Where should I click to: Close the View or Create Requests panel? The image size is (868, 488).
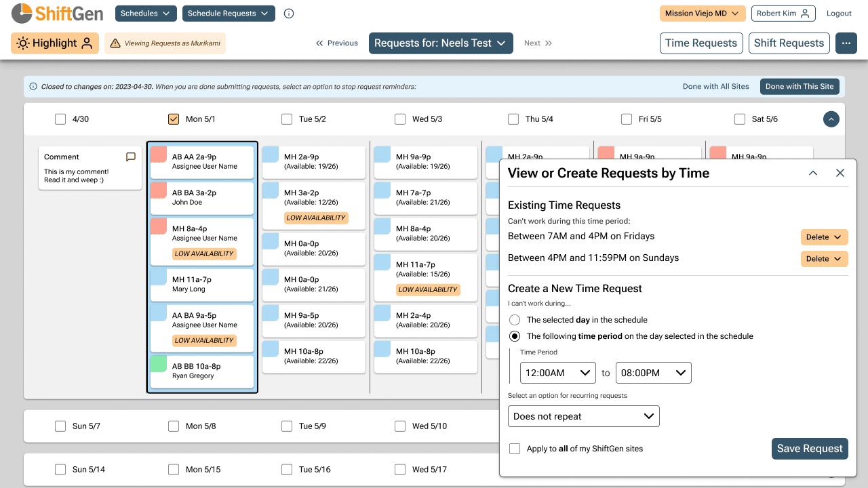(x=840, y=173)
